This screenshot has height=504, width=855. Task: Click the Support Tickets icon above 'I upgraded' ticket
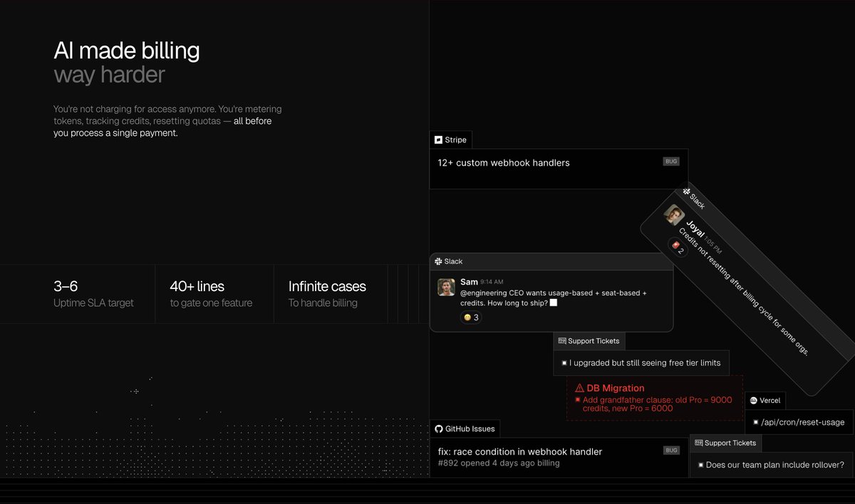coord(562,341)
